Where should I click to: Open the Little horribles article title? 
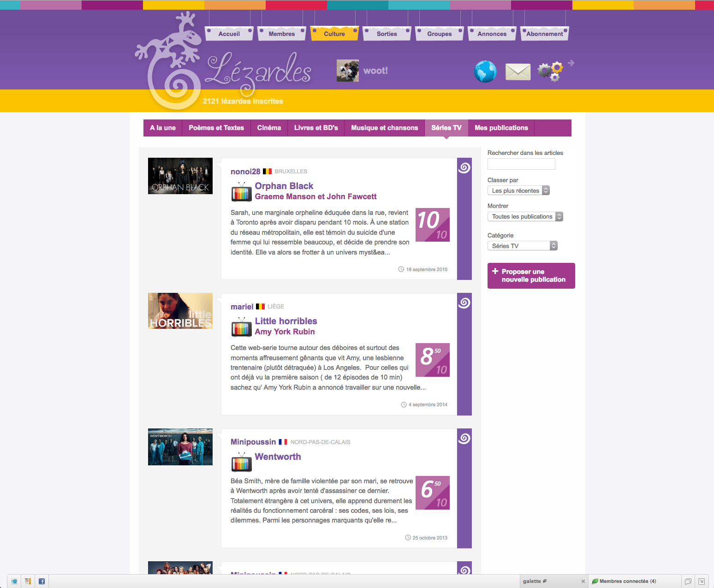point(286,321)
